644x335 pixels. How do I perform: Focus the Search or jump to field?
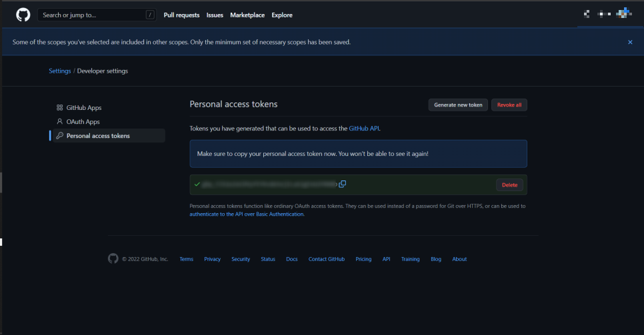click(97, 15)
